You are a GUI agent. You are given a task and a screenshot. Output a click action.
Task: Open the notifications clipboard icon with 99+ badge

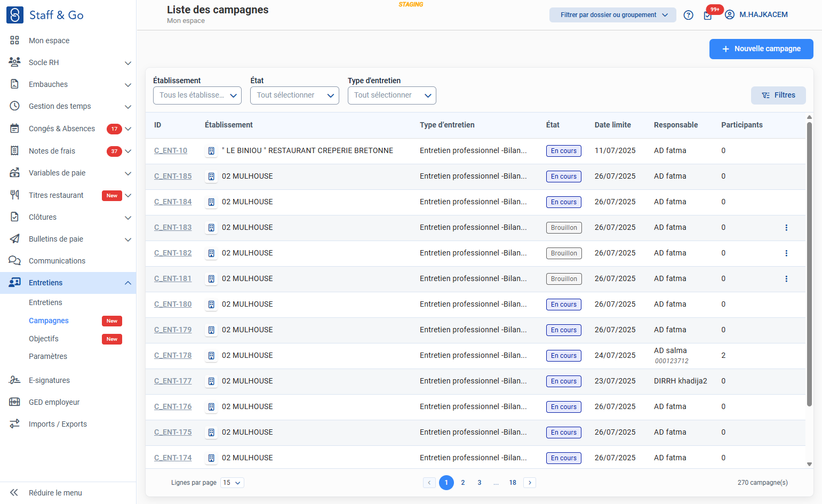click(708, 15)
